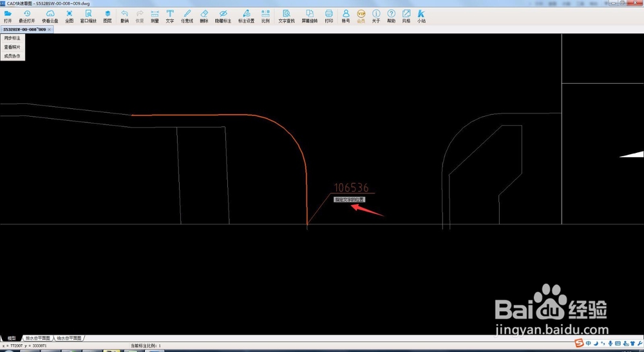The image size is (644, 352).
Task: Click the 106536 measurement value
Action: 351,188
